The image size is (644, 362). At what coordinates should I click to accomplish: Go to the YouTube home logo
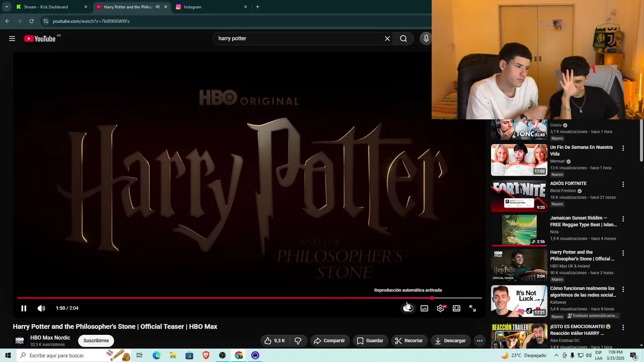pyautogui.click(x=40, y=39)
